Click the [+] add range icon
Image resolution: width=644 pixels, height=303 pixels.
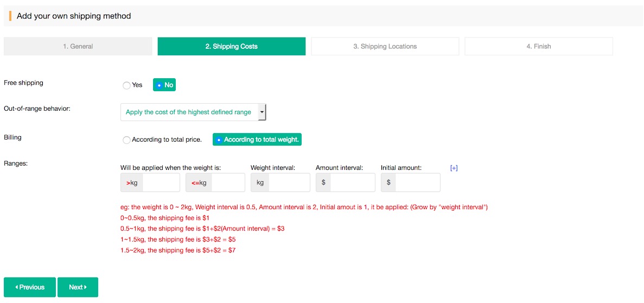pos(454,168)
